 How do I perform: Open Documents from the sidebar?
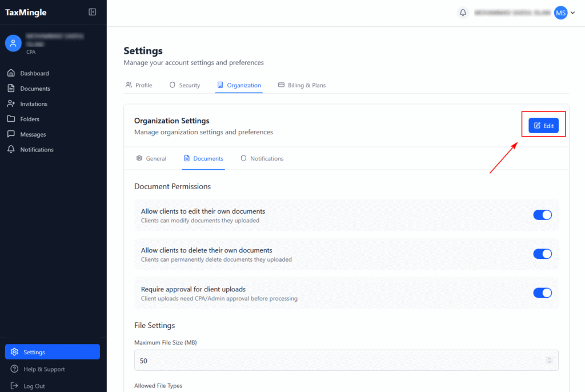[35, 89]
